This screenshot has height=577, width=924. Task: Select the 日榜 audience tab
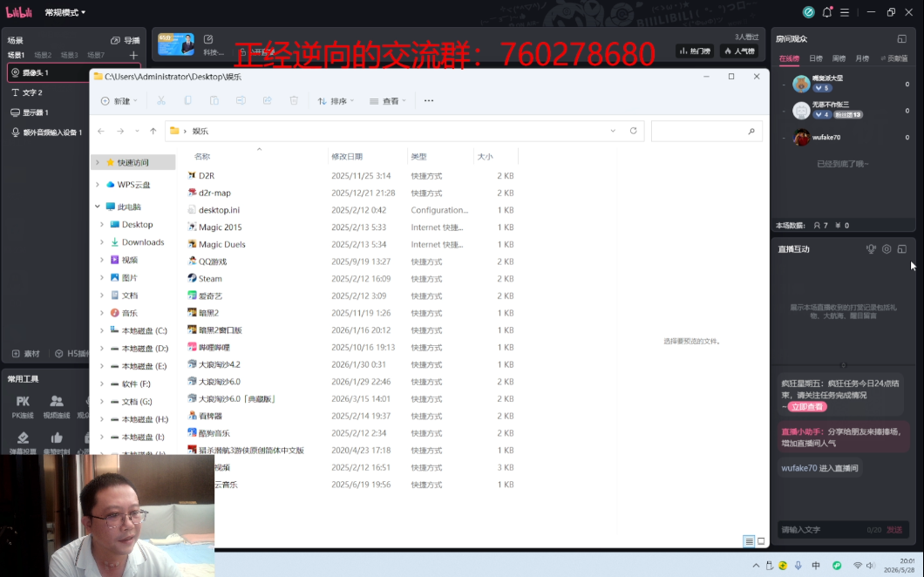tap(816, 58)
